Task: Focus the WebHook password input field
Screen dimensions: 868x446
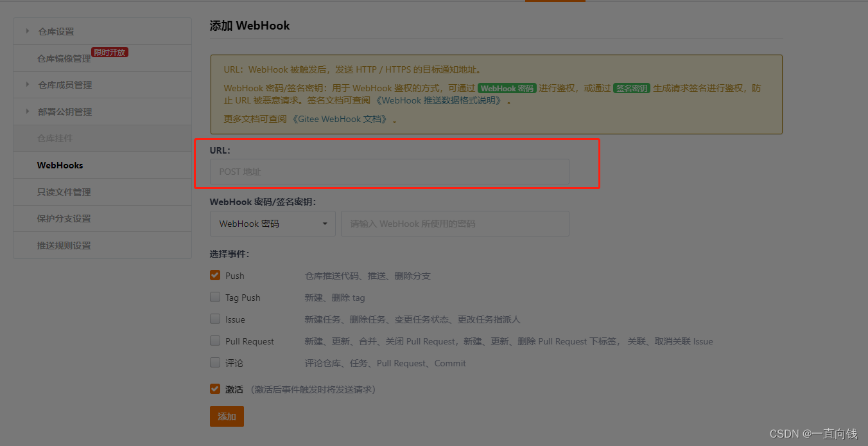Action: (x=455, y=224)
